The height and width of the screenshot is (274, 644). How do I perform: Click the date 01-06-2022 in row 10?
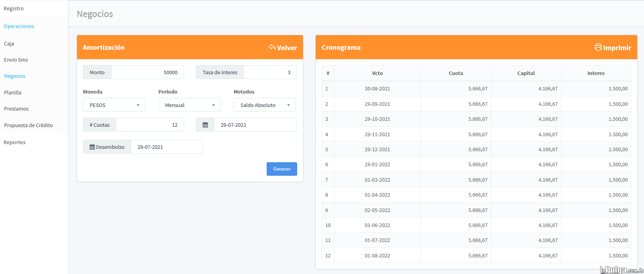pyautogui.click(x=377, y=225)
